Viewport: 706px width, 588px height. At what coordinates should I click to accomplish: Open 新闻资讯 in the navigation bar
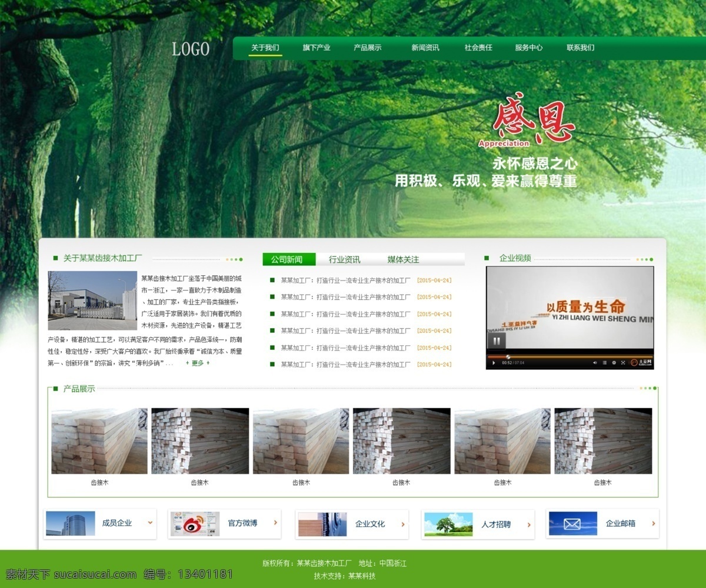pos(425,48)
